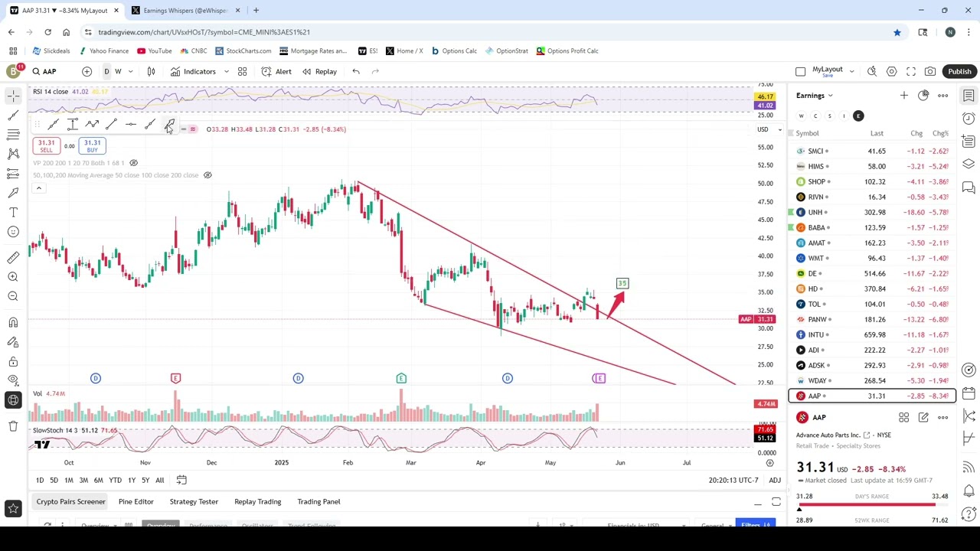Lock all drawing tools

[x=13, y=361]
